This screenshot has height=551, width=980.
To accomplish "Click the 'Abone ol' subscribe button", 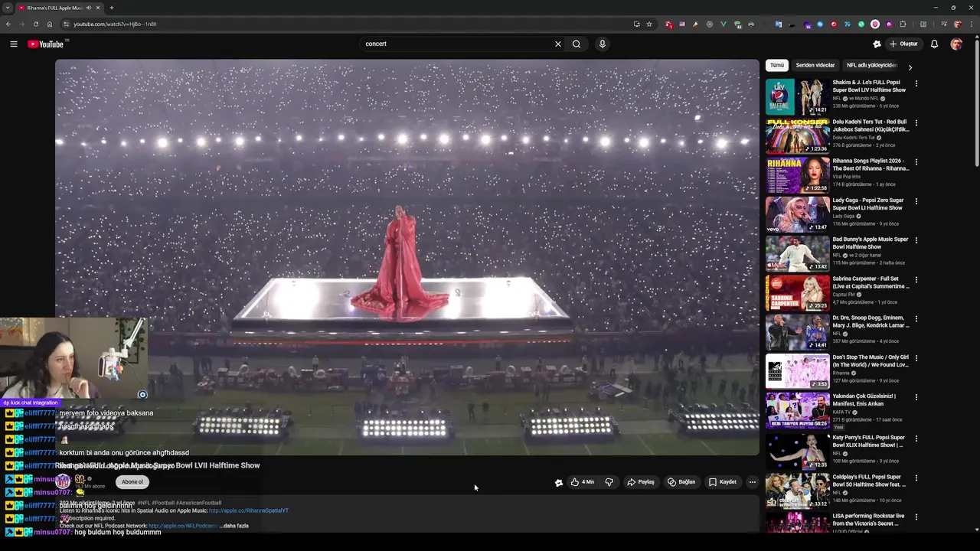I will 132,482.
